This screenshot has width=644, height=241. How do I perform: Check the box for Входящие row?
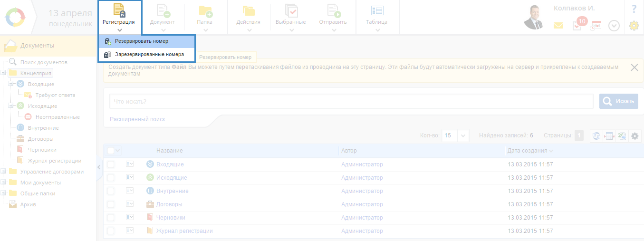(111, 164)
